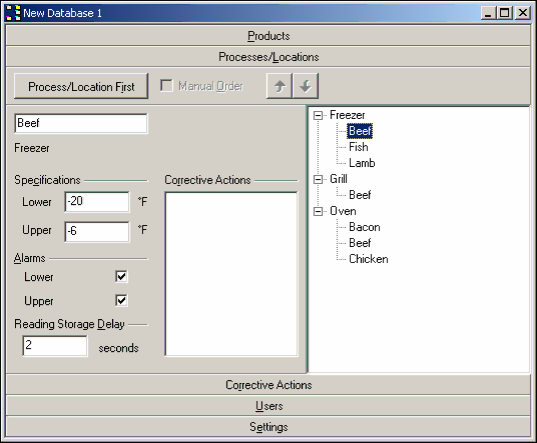Open the Products section
The height and width of the screenshot is (443, 537).
click(268, 36)
